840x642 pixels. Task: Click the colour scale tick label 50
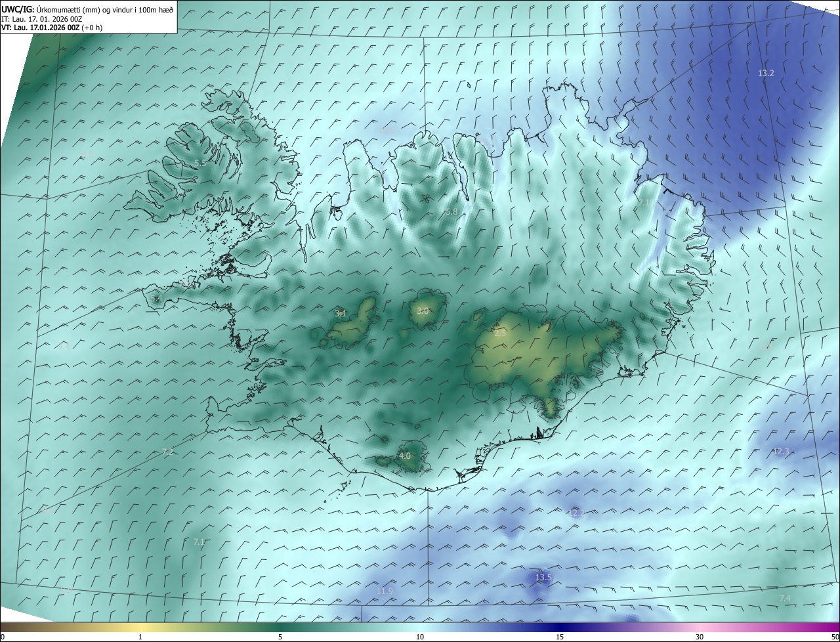pyautogui.click(x=835, y=637)
